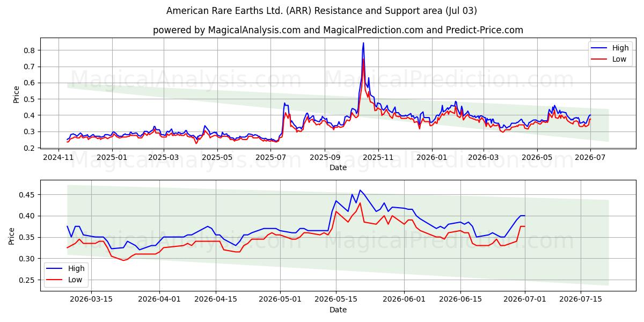Screen dimensions: 644x322
Task: Click the '0.5' price tick in top chart
Action: pos(30,99)
